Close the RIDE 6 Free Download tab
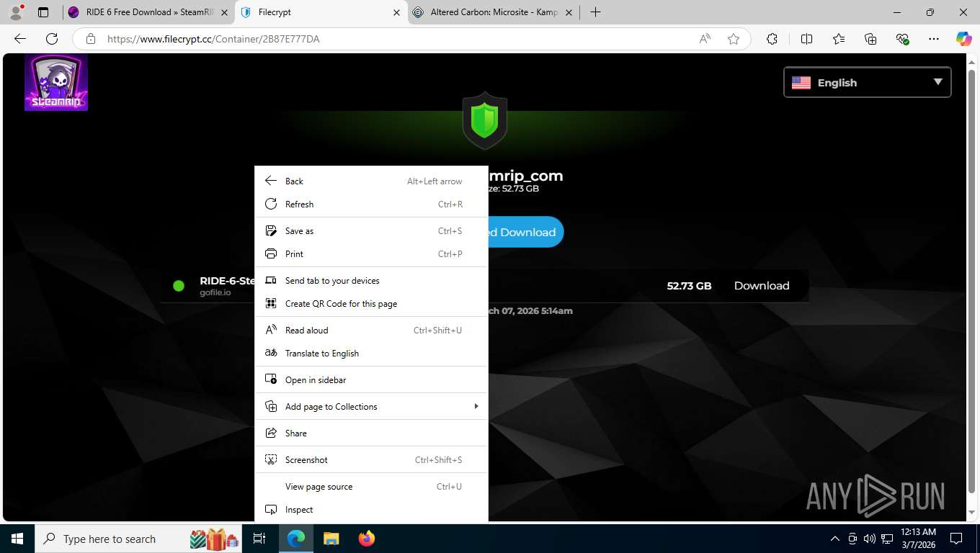Viewport: 980px width, 553px height. [224, 12]
